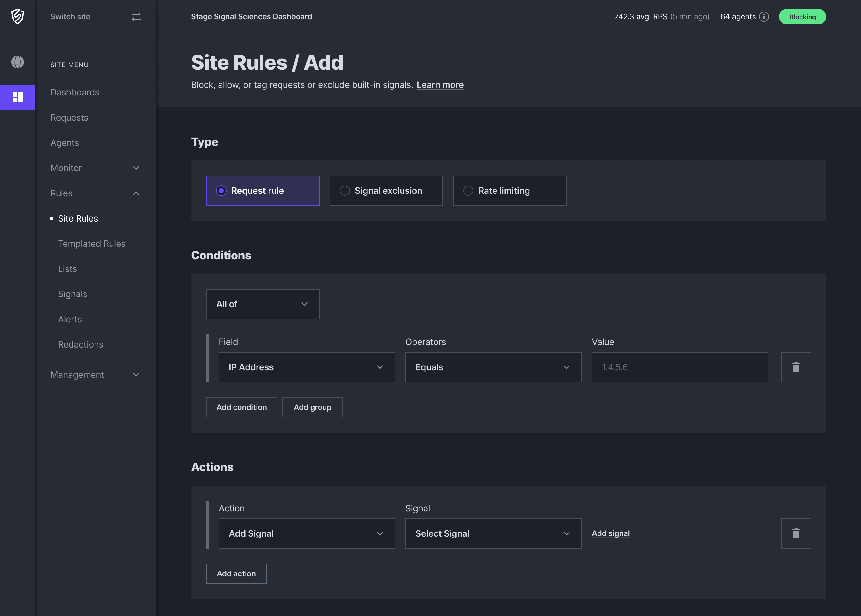861x616 pixels.
Task: Open Redactions submenu item
Action: click(x=80, y=344)
